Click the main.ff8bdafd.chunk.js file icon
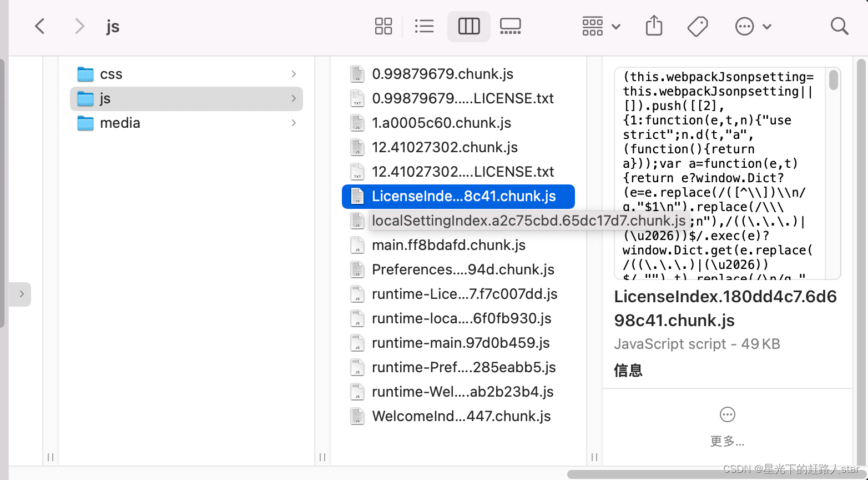The image size is (868, 480). 357,245
